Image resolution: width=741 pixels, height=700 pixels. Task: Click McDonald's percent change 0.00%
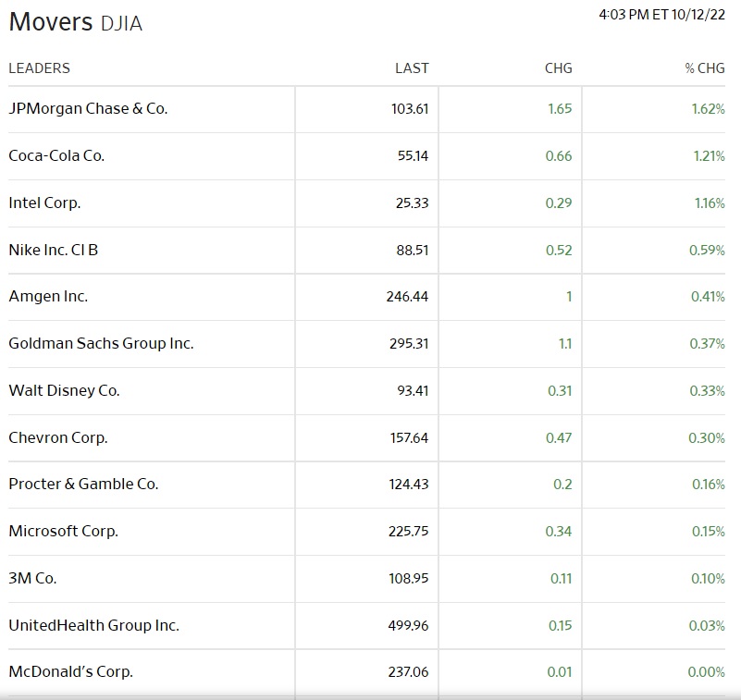(x=707, y=672)
